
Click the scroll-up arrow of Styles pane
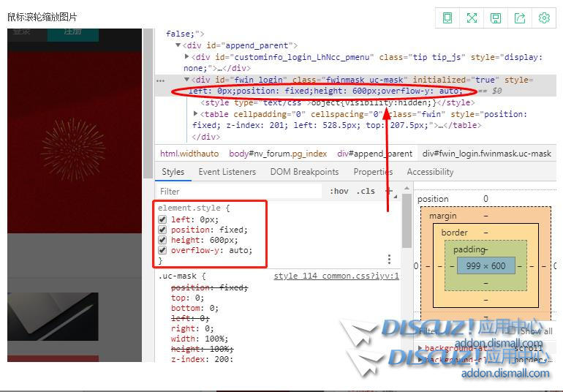[x=407, y=188]
